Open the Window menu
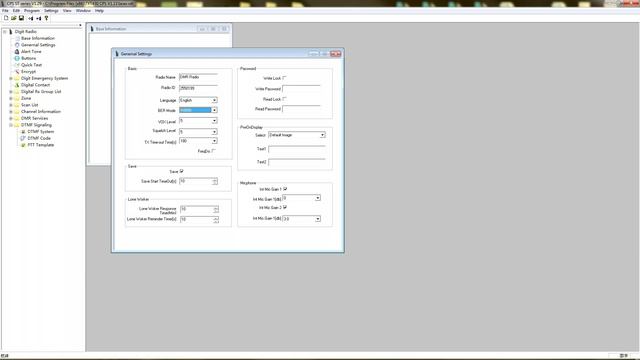This screenshot has width=640, height=360. tap(83, 11)
